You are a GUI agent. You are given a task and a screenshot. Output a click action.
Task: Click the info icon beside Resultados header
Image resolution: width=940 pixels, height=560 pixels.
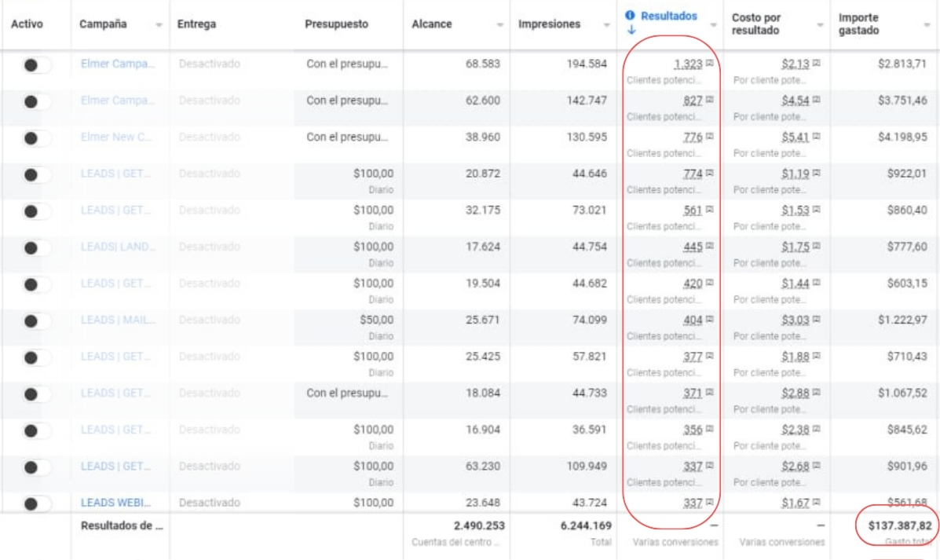coord(631,16)
